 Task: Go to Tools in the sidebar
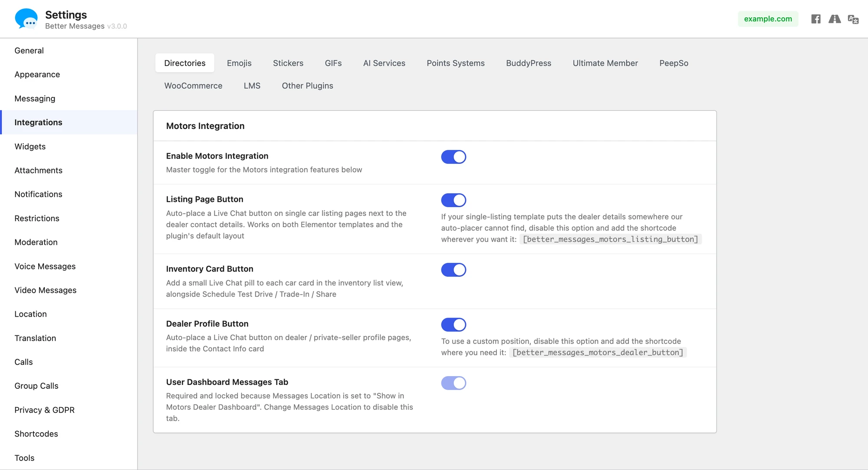coord(69,458)
